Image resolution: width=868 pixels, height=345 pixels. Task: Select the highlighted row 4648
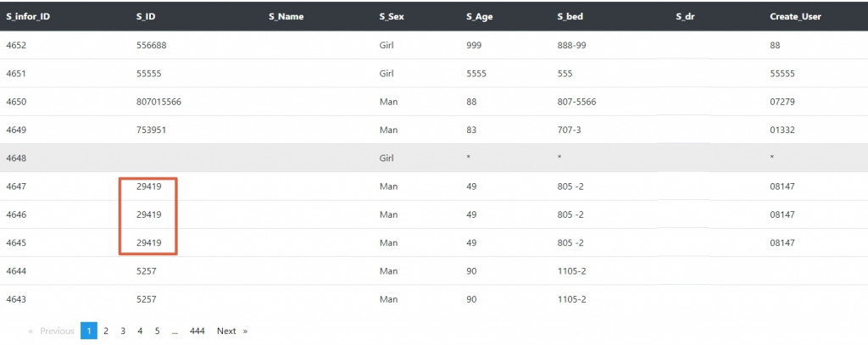coord(434,158)
